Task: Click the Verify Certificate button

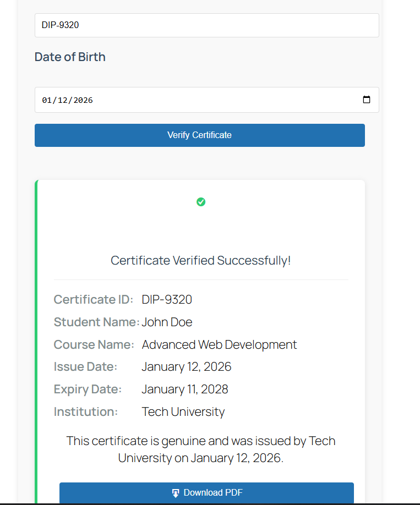Action: [x=199, y=135]
